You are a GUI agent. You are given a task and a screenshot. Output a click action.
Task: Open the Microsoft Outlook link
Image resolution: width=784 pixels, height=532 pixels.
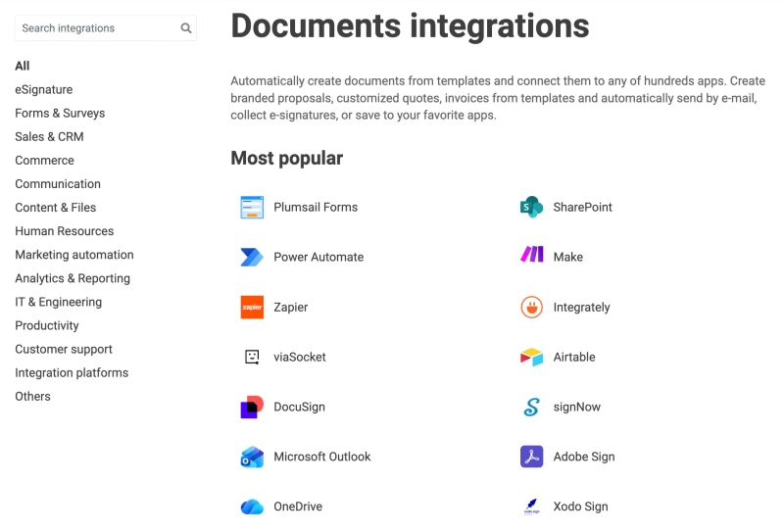coord(322,457)
